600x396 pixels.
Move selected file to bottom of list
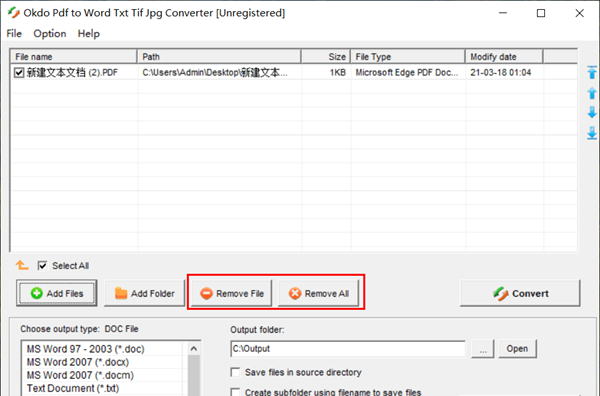click(x=592, y=133)
